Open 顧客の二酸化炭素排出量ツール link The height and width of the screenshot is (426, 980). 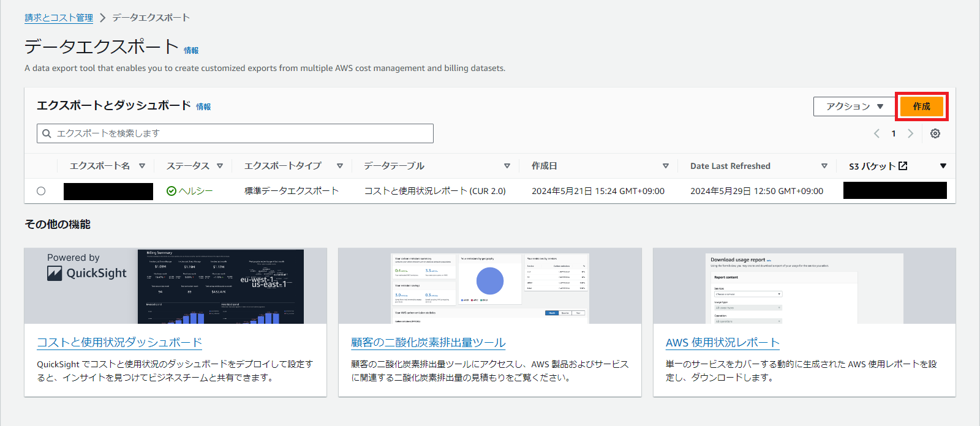coord(428,343)
